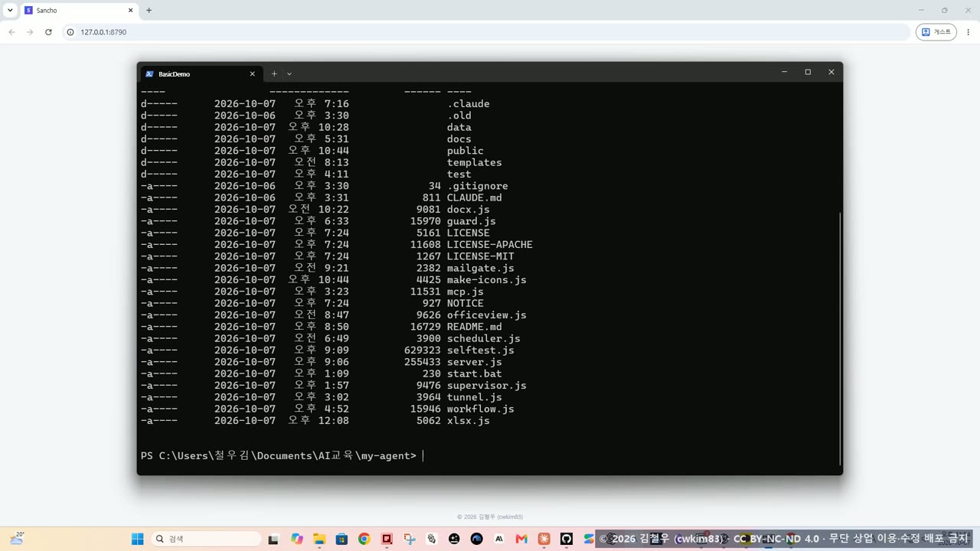The height and width of the screenshot is (551, 980).
Task: Click the server.js entry in the terminal
Action: (x=475, y=362)
